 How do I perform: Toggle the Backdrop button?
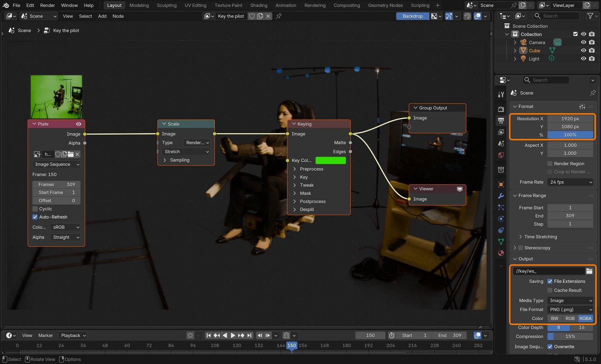pos(412,16)
